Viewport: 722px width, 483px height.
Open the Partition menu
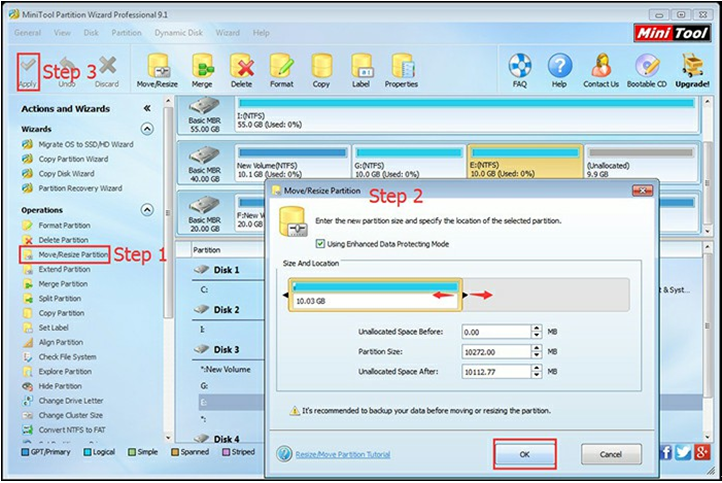(127, 33)
